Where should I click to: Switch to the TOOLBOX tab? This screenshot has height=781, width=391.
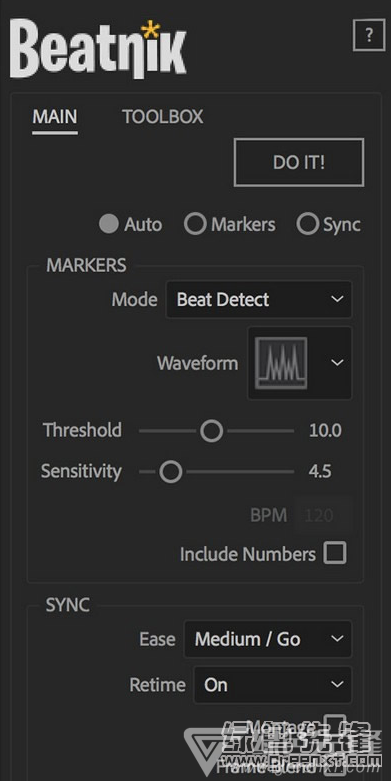click(163, 117)
